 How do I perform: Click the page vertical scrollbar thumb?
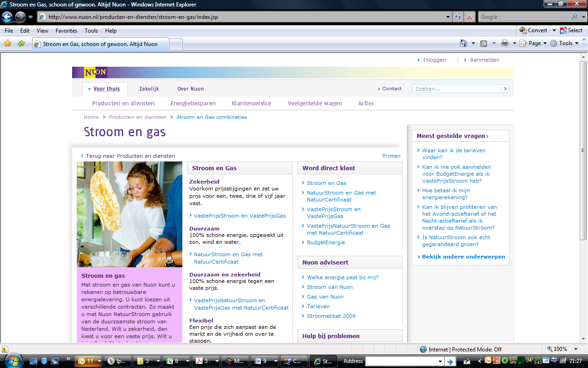click(584, 150)
